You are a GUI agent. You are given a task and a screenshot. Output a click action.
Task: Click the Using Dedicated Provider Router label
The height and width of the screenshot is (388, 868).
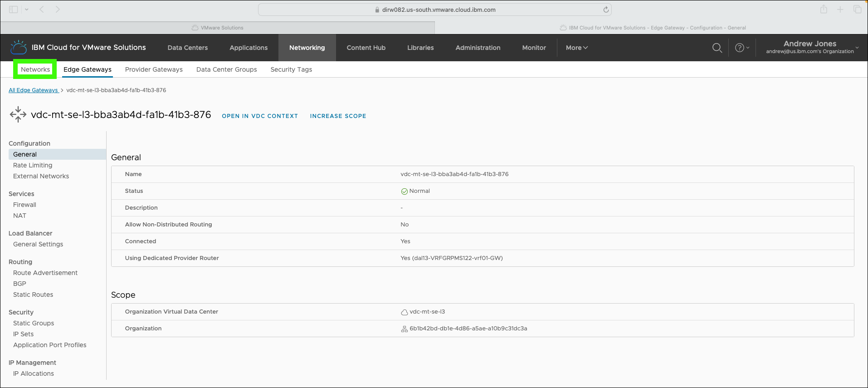pos(171,258)
